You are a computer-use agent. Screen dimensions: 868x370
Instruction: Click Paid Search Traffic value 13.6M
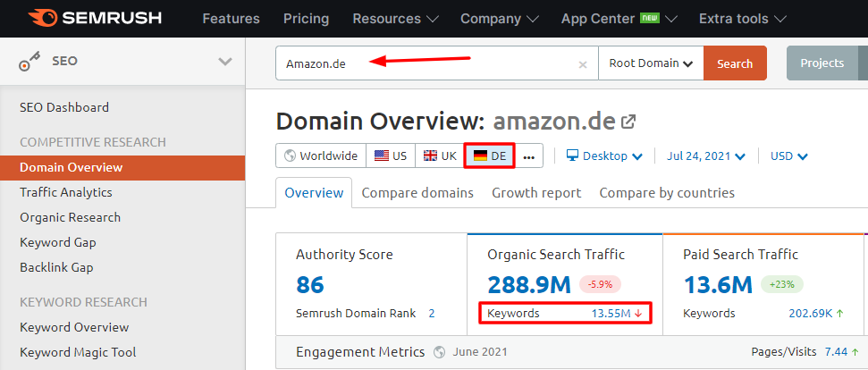click(718, 285)
